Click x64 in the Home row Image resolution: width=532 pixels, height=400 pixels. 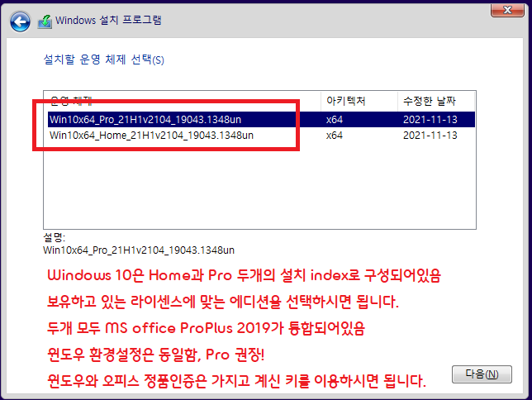pyautogui.click(x=335, y=136)
